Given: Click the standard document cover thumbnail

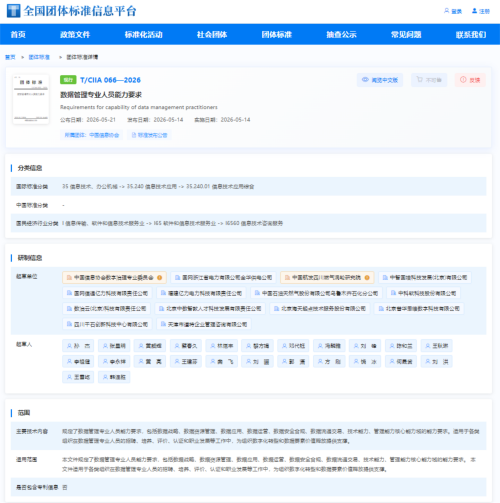Looking at the screenshot, I should [31, 99].
